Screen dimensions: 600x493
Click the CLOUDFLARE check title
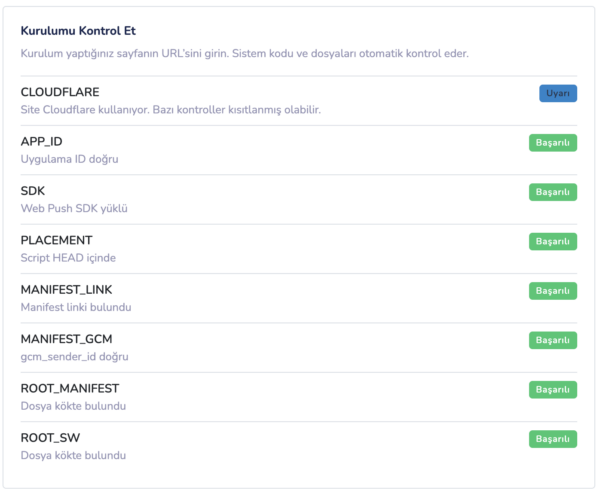(60, 92)
